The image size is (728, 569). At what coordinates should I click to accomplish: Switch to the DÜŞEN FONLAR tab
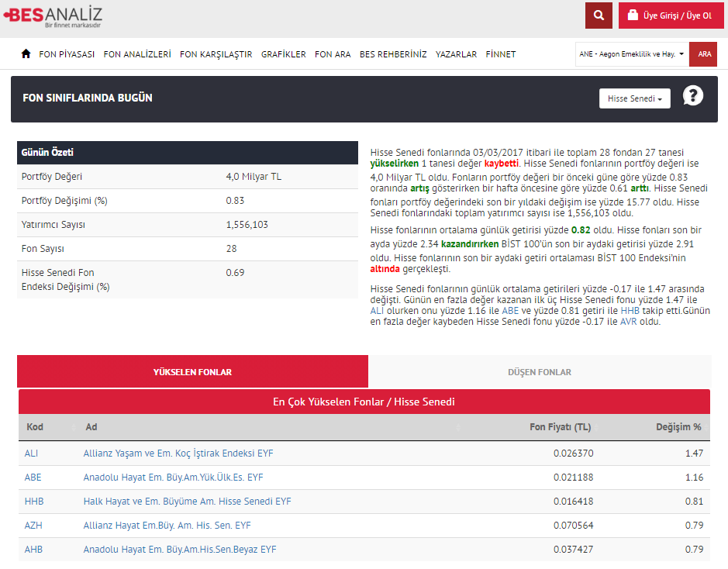pos(540,372)
